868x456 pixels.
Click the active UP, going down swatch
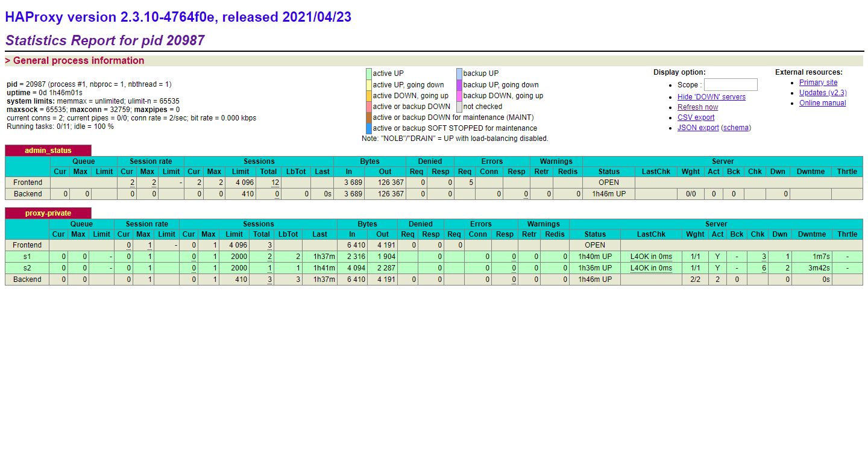[x=369, y=85]
